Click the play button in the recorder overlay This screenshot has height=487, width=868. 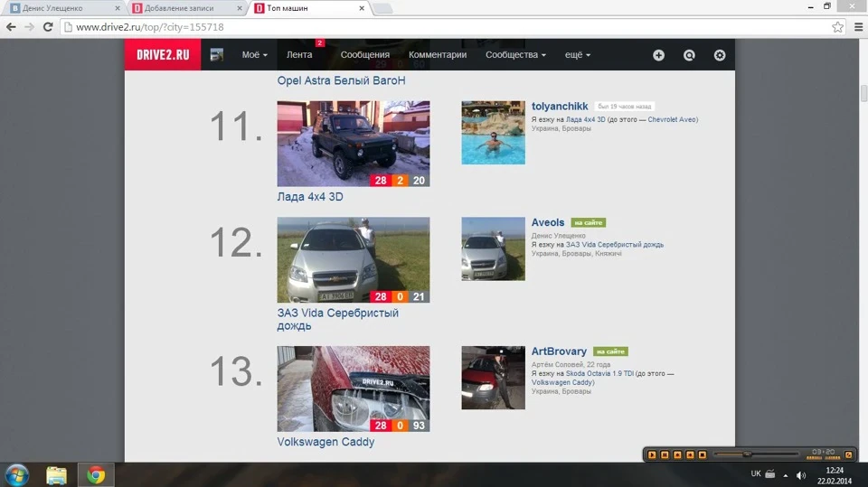click(x=652, y=454)
